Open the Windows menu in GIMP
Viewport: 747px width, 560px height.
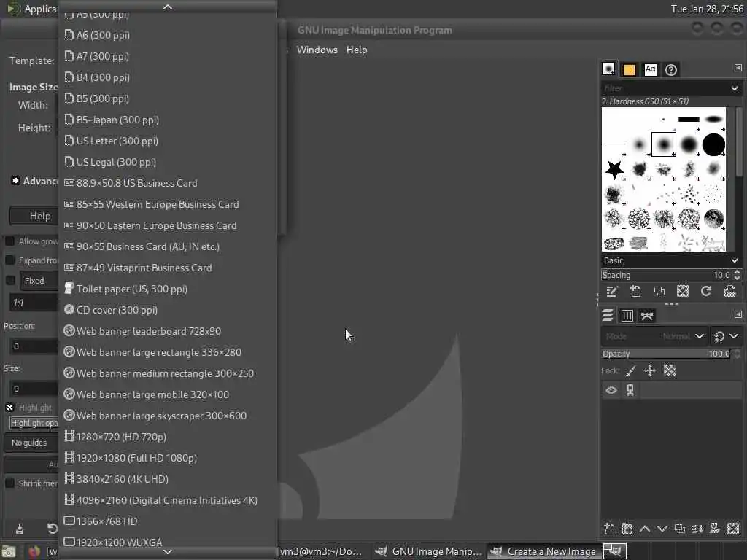click(x=317, y=50)
